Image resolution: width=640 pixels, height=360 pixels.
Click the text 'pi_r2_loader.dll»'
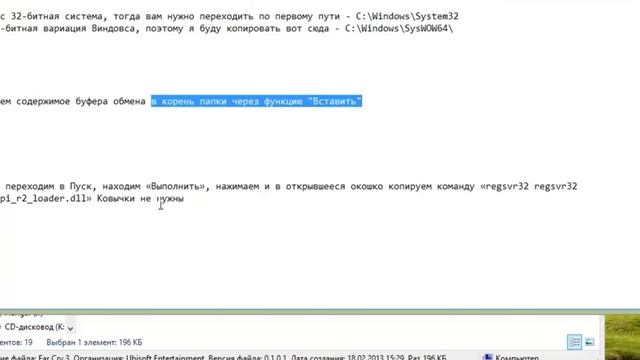point(46,199)
